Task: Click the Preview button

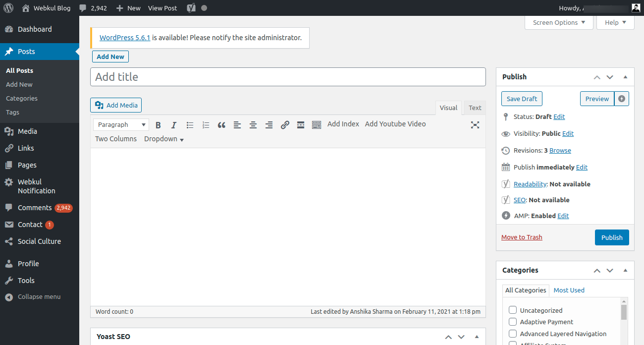Action: tap(597, 99)
